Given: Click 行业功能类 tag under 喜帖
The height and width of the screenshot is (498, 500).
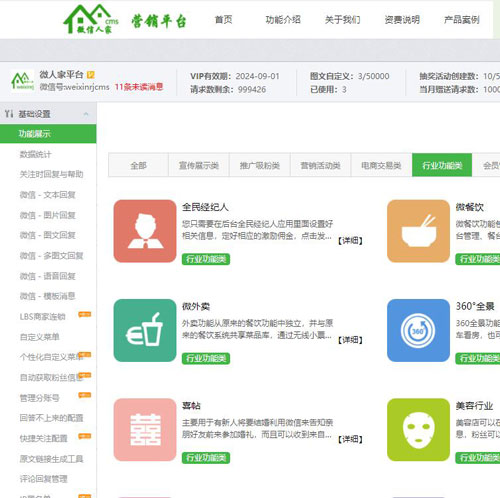Looking at the screenshot, I should pos(206,458).
